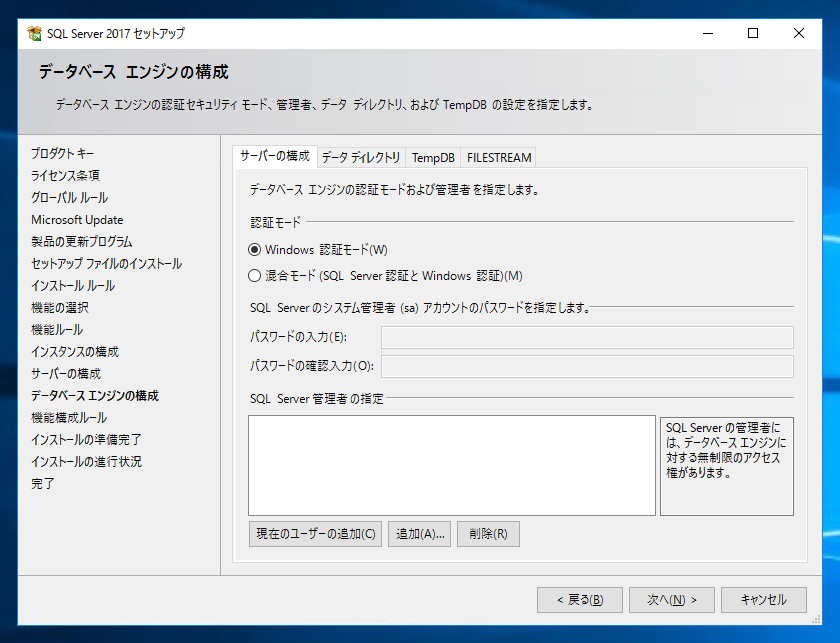This screenshot has width=840, height=643.
Task: Open the FILESTREAM tab
Action: [x=499, y=158]
